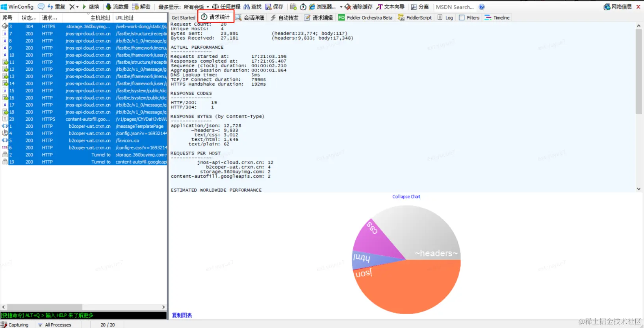Toggle Capturing in the status bar
644x328 pixels.
[x=15, y=325]
